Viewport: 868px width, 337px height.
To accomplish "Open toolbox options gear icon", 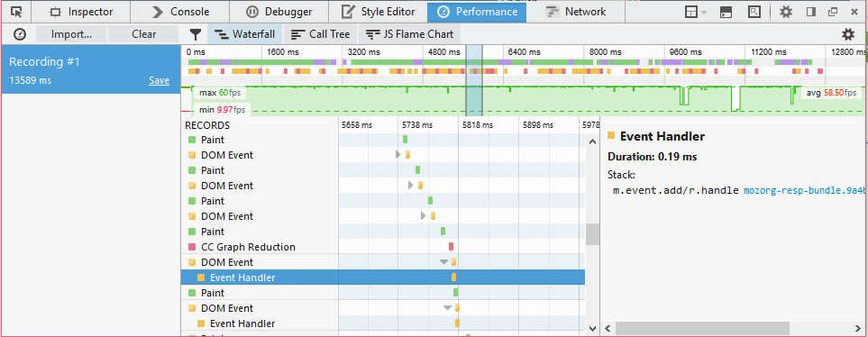I will (x=785, y=12).
